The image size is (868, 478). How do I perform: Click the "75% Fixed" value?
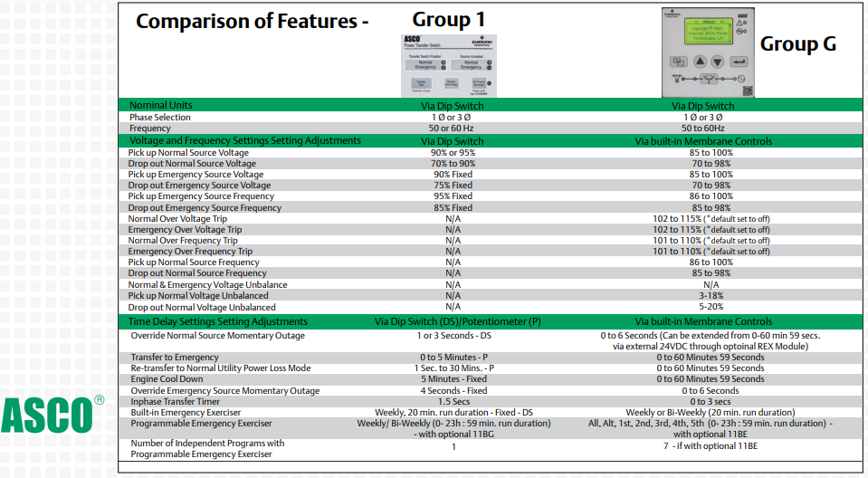453,186
